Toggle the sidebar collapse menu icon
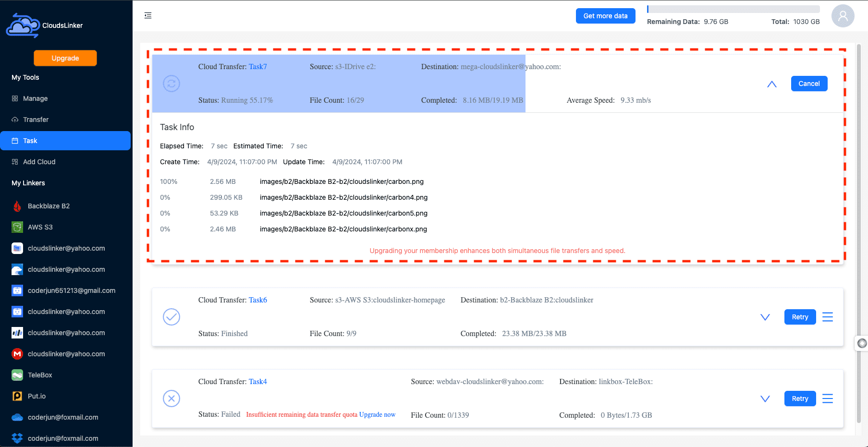Screen dimensions: 868x447 [148, 16]
